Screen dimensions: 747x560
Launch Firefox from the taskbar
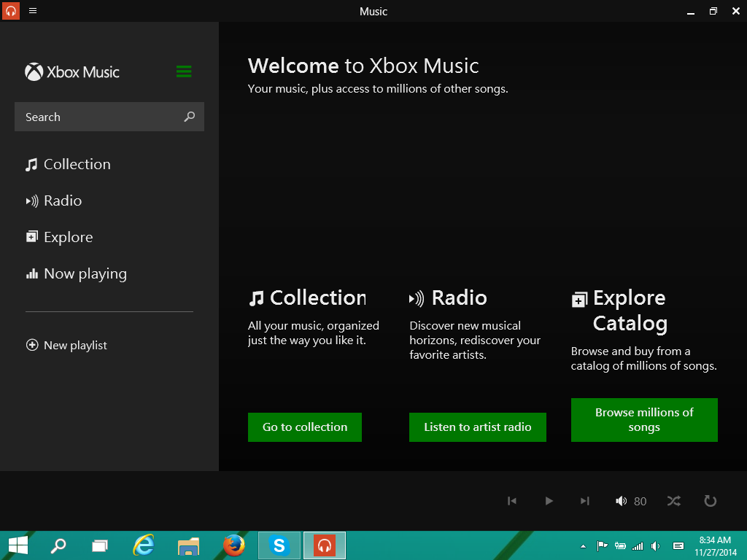coord(234,545)
